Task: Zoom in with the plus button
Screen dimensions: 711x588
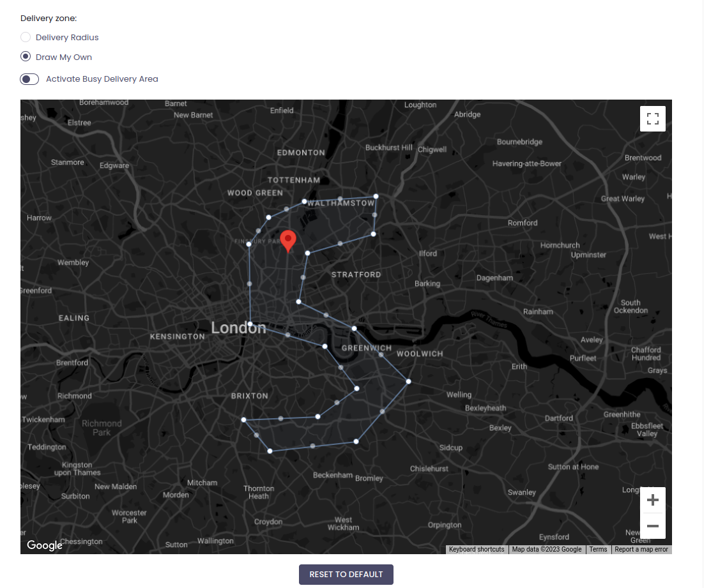Action: tap(652, 500)
